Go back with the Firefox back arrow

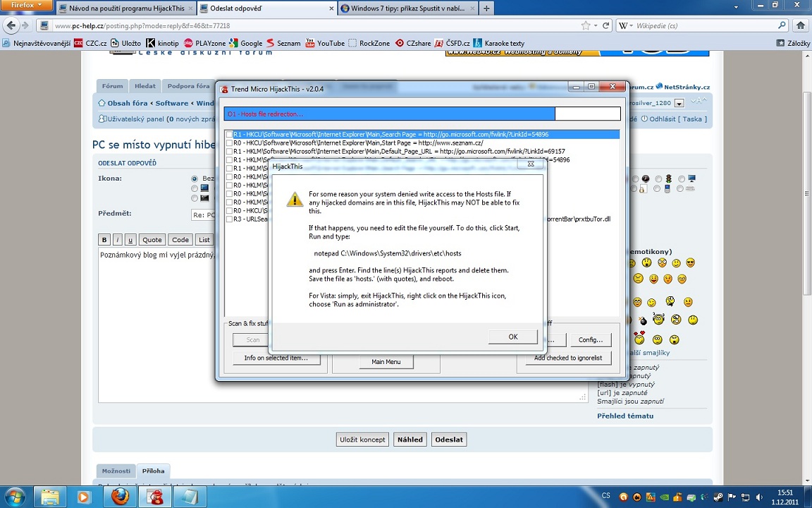click(x=11, y=25)
